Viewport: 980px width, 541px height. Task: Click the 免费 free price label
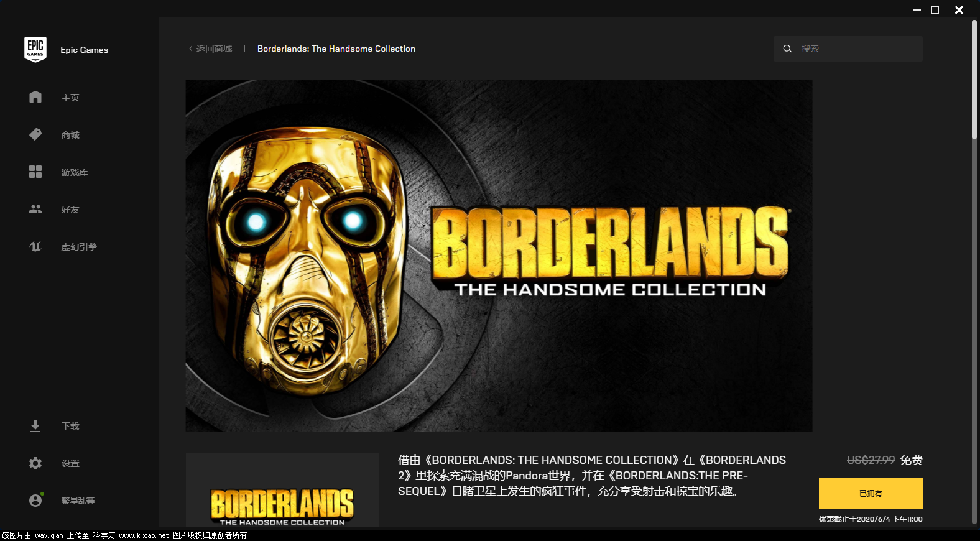(x=912, y=460)
